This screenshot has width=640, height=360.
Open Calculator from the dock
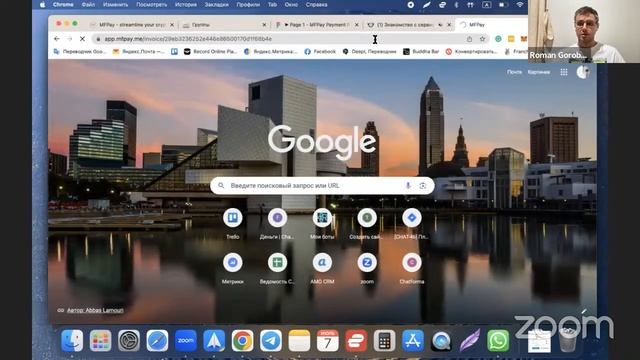click(x=384, y=340)
